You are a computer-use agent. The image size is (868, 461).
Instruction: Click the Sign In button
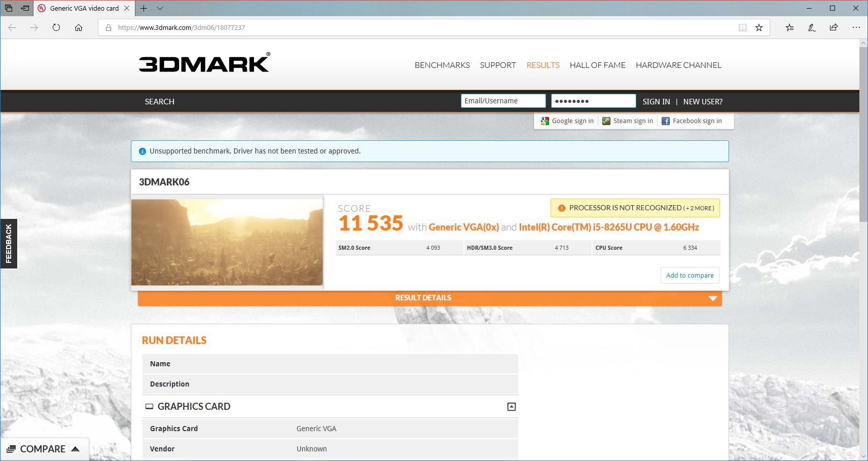[656, 102]
